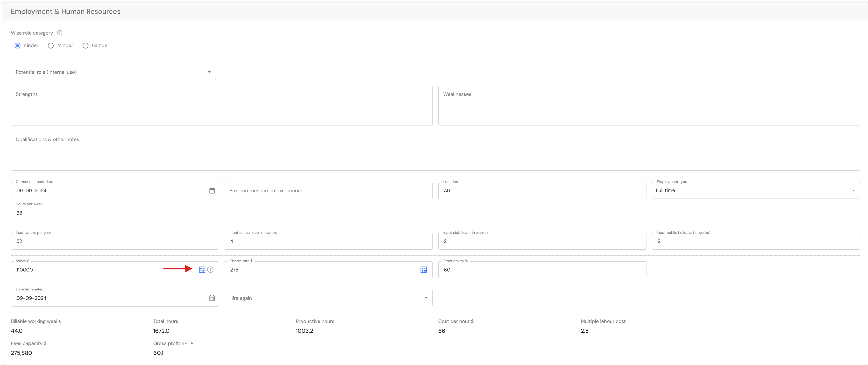Viewport: 868px width, 365px height.
Task: Click the Wize role category info icon
Action: (x=60, y=33)
